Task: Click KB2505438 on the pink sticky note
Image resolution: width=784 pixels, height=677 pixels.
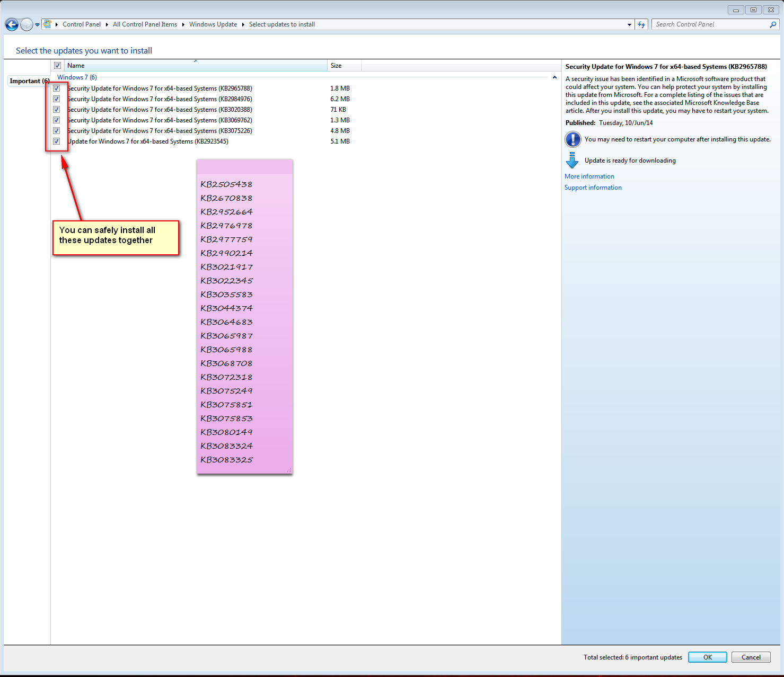Action: (226, 184)
